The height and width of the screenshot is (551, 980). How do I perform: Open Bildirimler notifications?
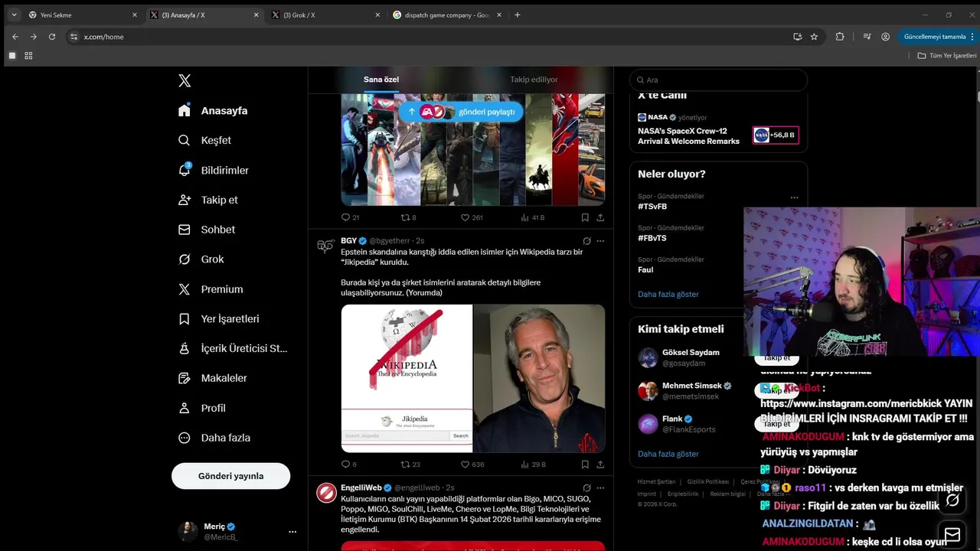pyautogui.click(x=214, y=170)
